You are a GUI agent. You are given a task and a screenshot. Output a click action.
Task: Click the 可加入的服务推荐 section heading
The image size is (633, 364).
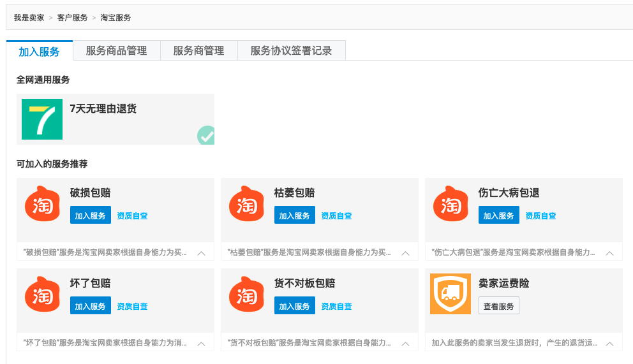pyautogui.click(x=52, y=164)
